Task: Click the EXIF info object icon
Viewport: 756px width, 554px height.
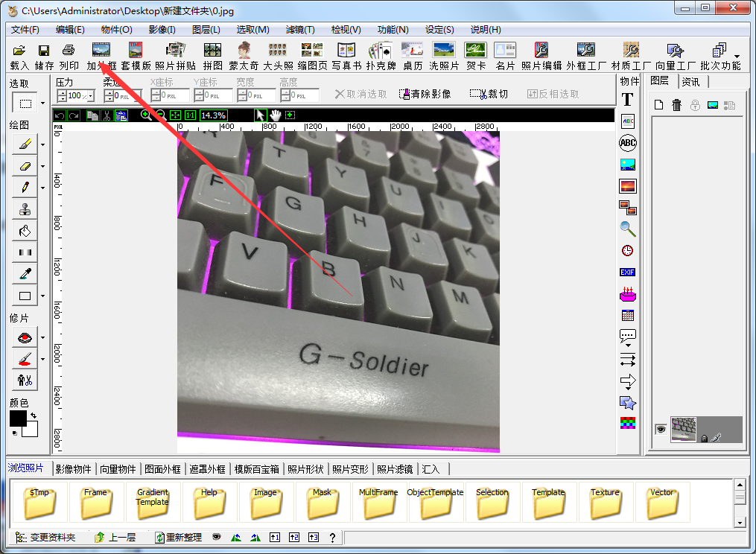Action: (627, 273)
